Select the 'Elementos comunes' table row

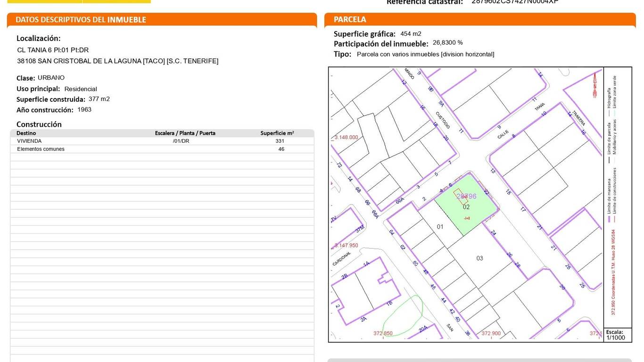pos(162,149)
